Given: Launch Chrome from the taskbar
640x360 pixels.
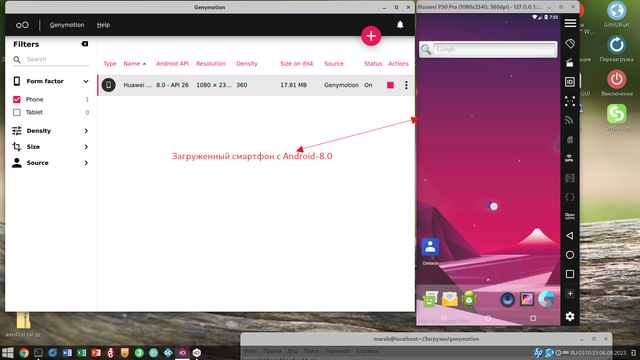Looking at the screenshot, I should pyautogui.click(x=24, y=353).
